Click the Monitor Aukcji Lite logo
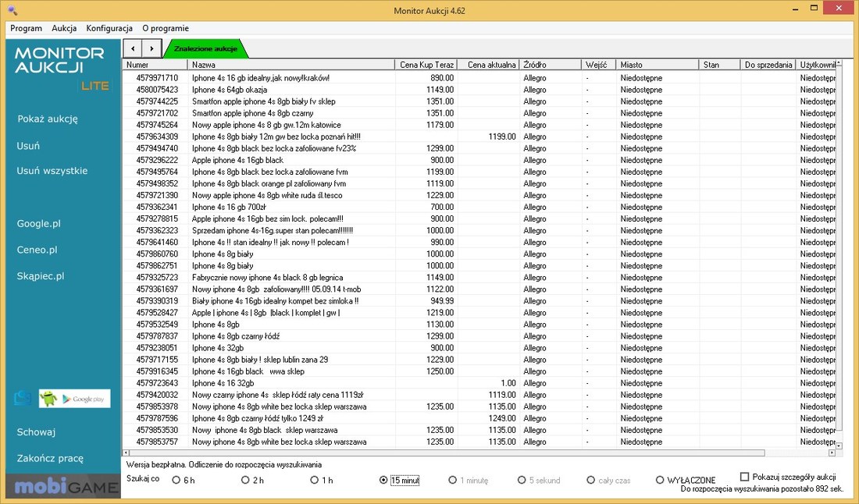The image size is (859, 504). [x=62, y=68]
